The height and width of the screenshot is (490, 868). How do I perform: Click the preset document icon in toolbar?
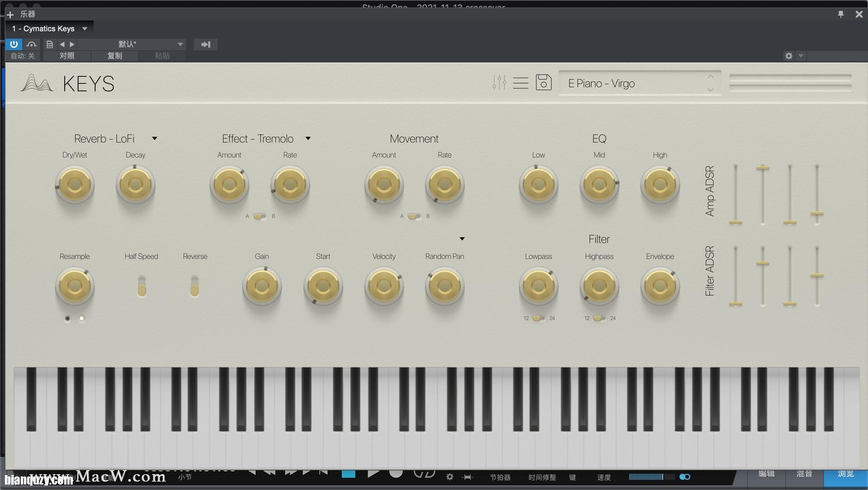tap(49, 44)
